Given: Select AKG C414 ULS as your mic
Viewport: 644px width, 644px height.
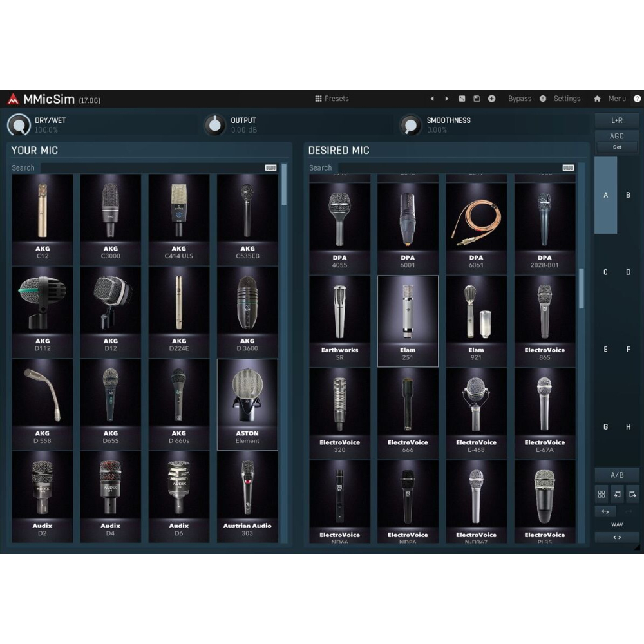Looking at the screenshot, I should tap(178, 220).
